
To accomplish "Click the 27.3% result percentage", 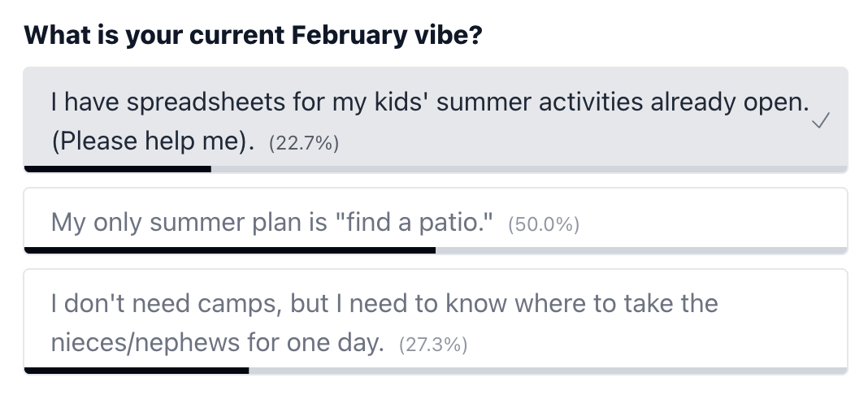I will pyautogui.click(x=433, y=345).
